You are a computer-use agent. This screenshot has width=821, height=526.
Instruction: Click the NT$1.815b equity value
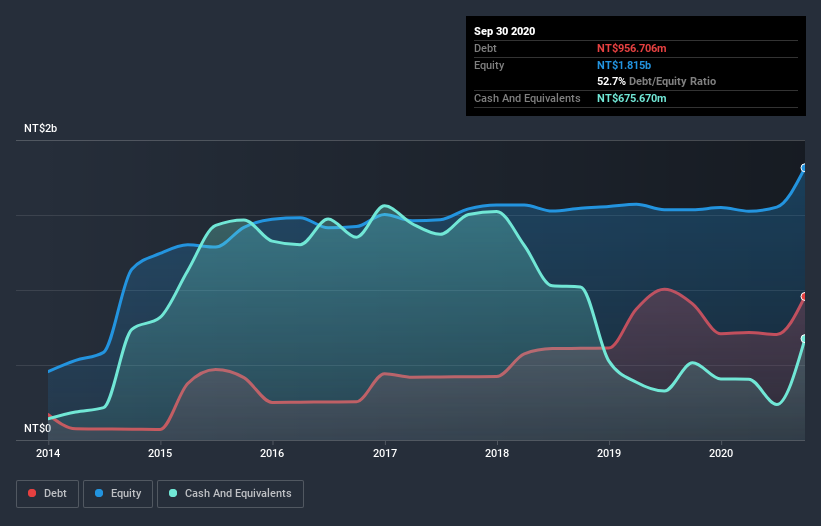click(624, 65)
